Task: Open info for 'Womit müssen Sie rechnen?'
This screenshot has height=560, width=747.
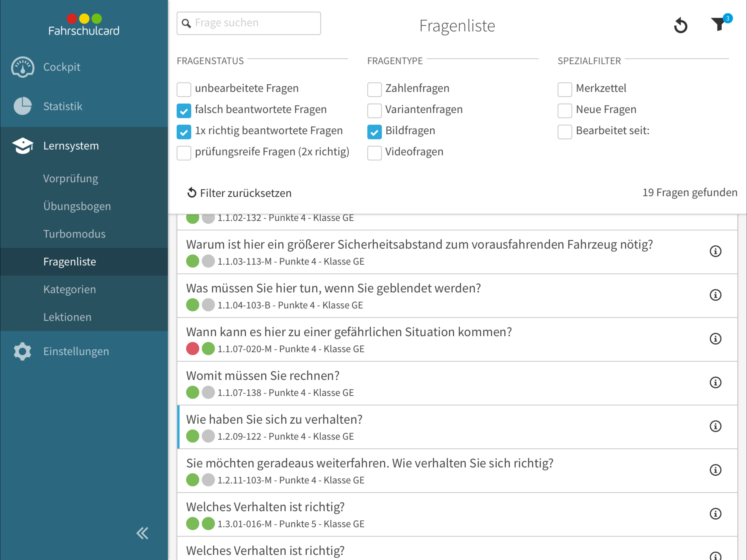Action: tap(715, 382)
